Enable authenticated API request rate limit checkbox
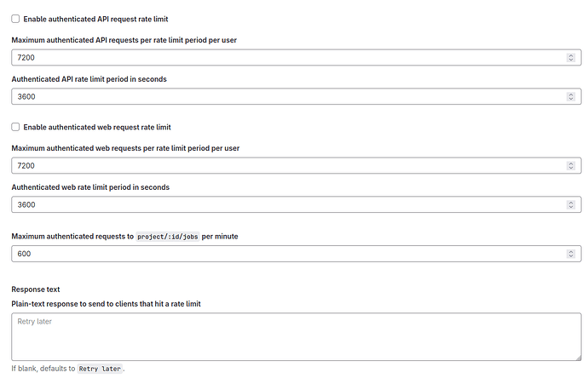 [x=15, y=19]
